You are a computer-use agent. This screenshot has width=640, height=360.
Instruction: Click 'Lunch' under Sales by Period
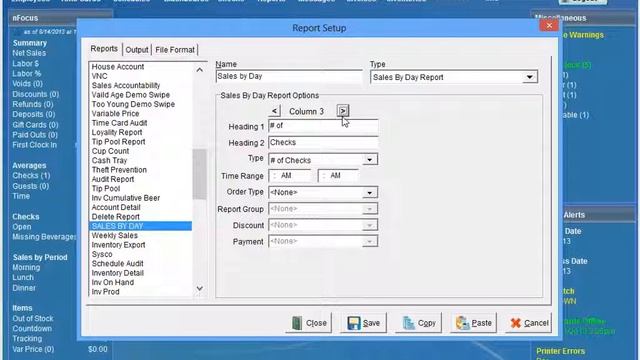tap(23, 278)
